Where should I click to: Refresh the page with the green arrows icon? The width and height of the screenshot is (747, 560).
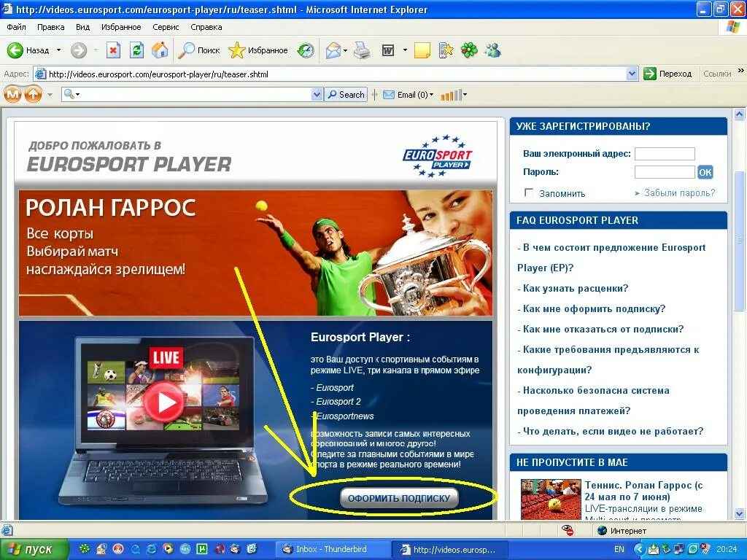tap(136, 50)
